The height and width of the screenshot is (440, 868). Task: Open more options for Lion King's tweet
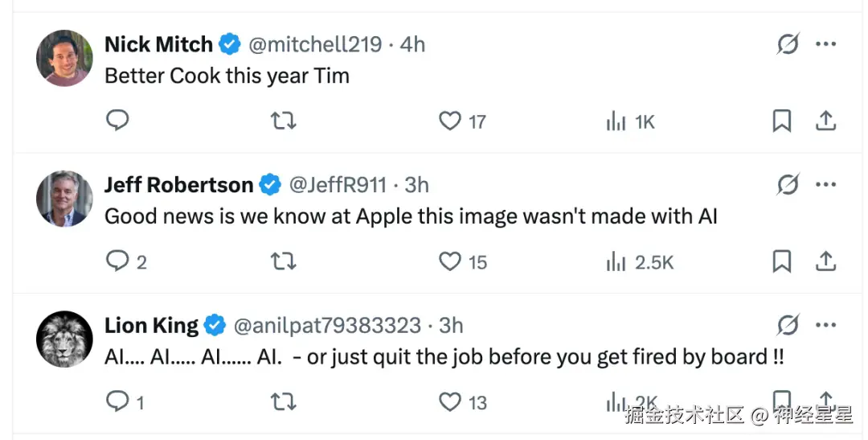click(826, 325)
